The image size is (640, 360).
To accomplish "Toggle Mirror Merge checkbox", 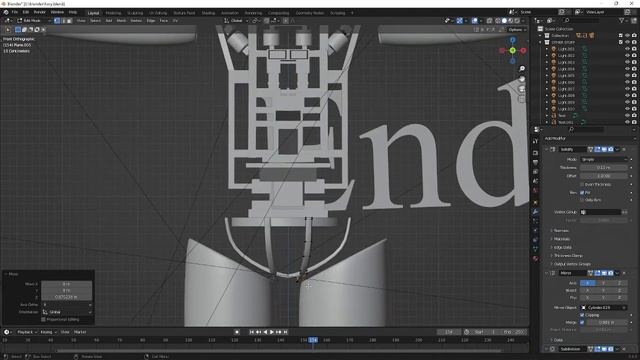I will click(582, 322).
